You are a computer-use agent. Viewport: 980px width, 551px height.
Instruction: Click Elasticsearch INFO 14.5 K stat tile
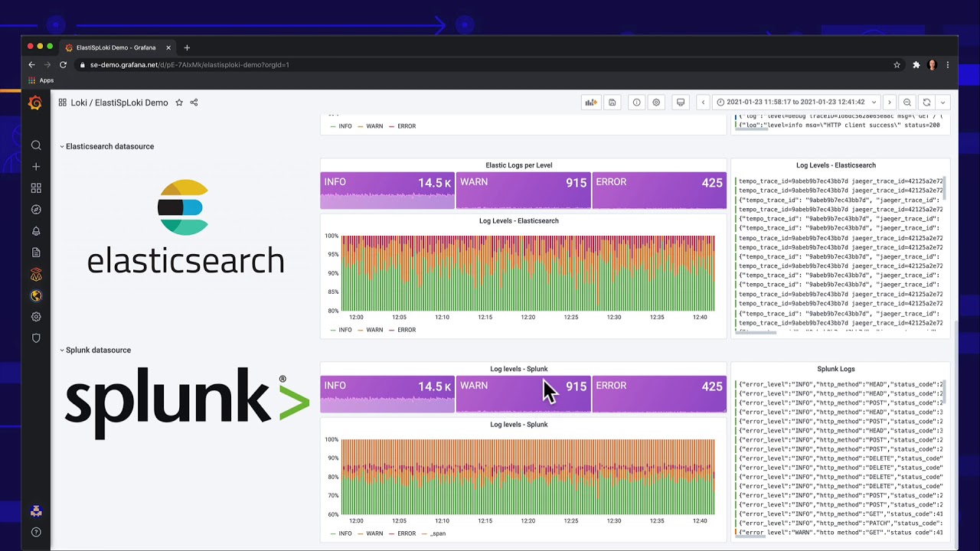[x=387, y=191]
